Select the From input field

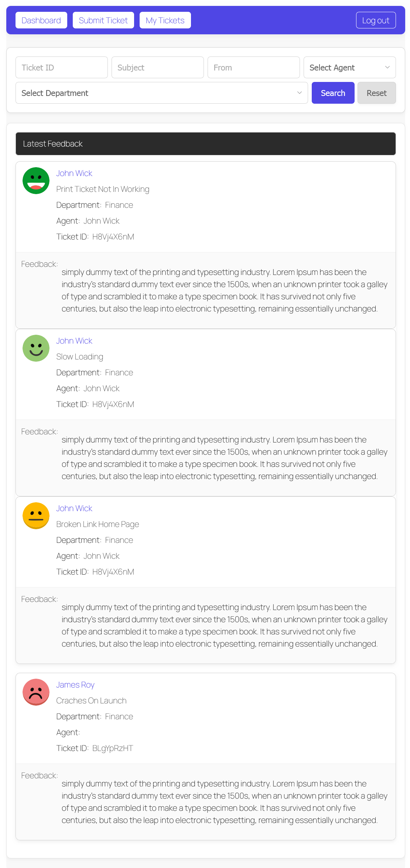254,68
